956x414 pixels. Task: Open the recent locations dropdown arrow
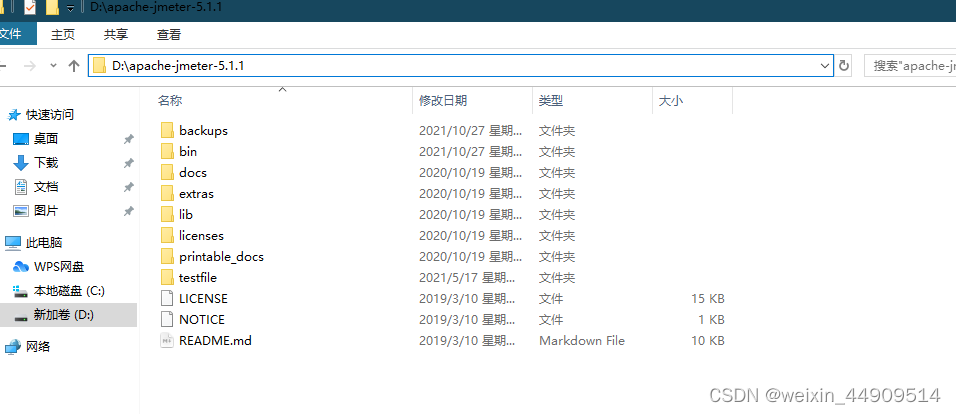[x=54, y=65]
